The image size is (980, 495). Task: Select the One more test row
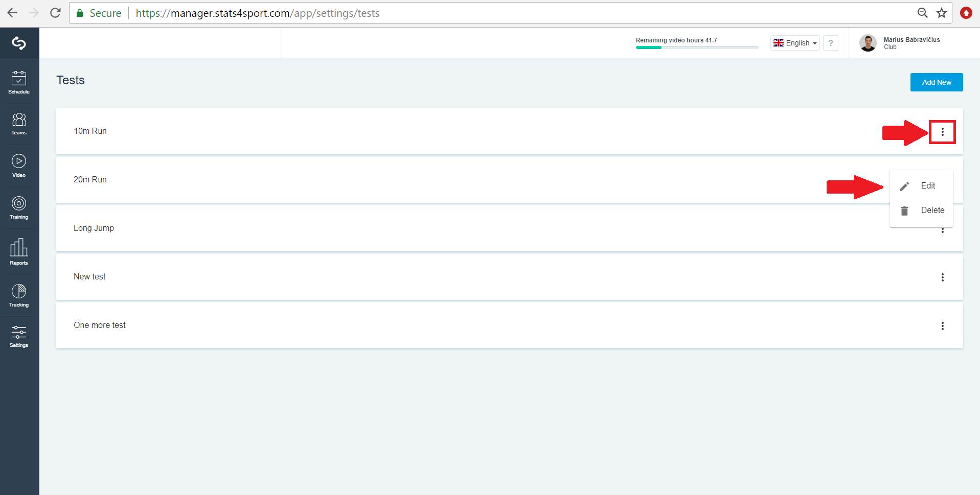(509, 325)
